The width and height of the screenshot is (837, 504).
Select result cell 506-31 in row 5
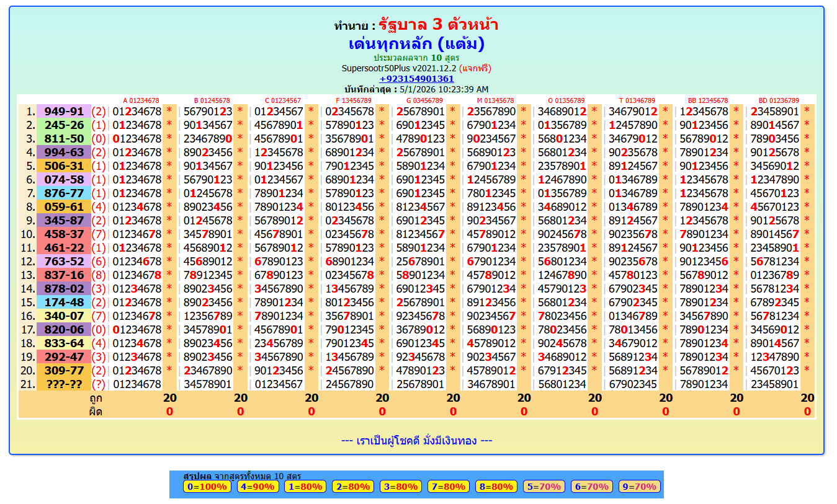pyautogui.click(x=64, y=166)
